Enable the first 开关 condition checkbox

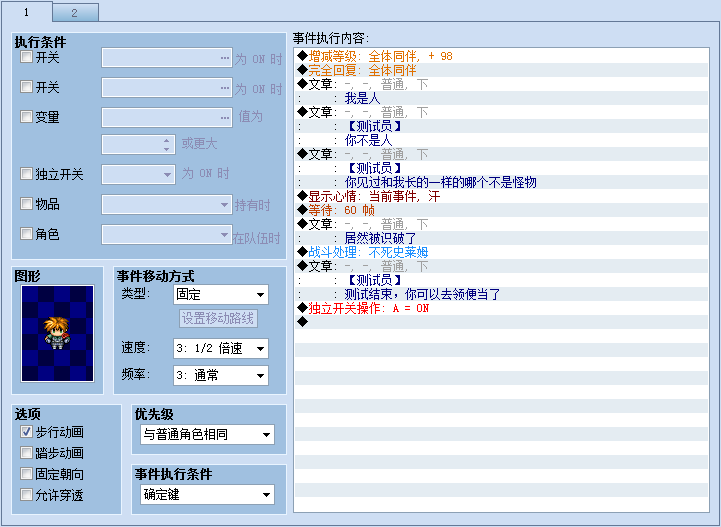pyautogui.click(x=27, y=57)
